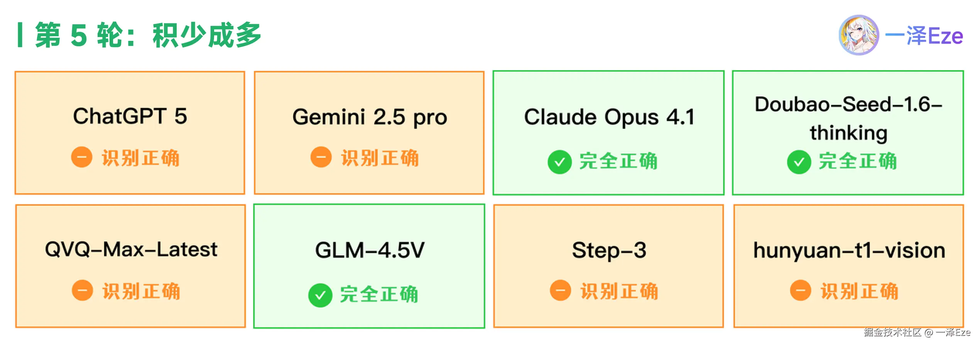This screenshot has height=347, width=980.
Task: Click the anime avatar picture beside 一泽Eze
Action: tap(859, 35)
